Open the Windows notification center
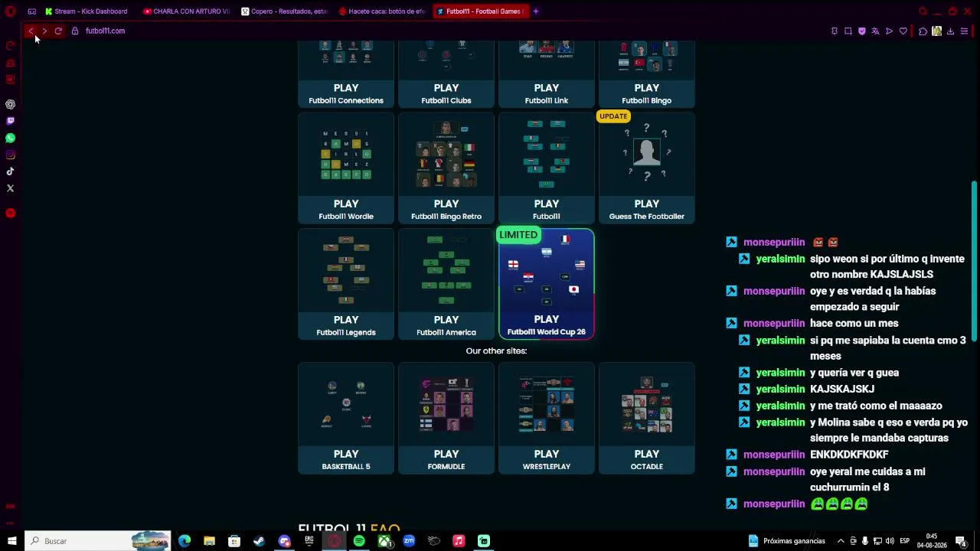980x551 pixels. tap(961, 541)
